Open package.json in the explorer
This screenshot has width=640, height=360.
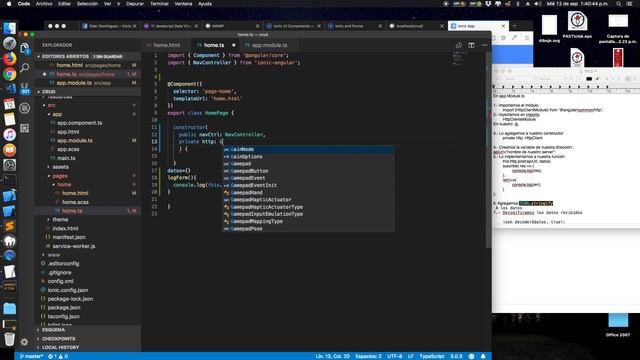coord(64,308)
